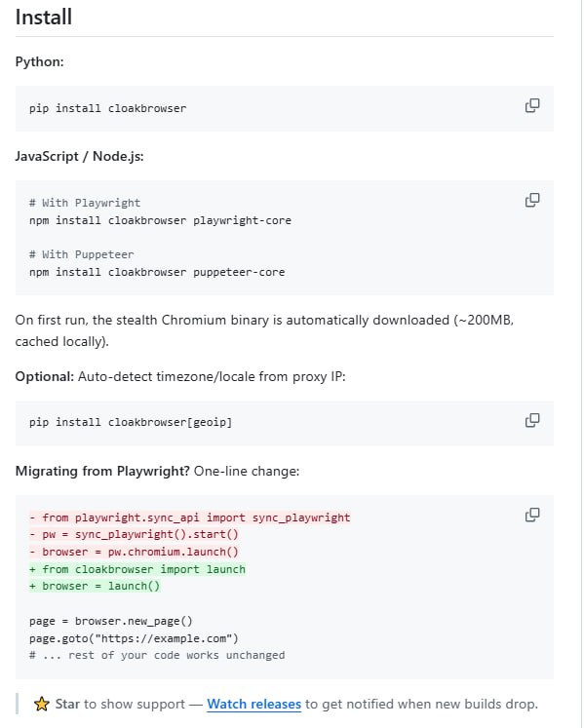
Task: Click the added 'from cloakbrowser import launch' line
Action: click(x=137, y=569)
